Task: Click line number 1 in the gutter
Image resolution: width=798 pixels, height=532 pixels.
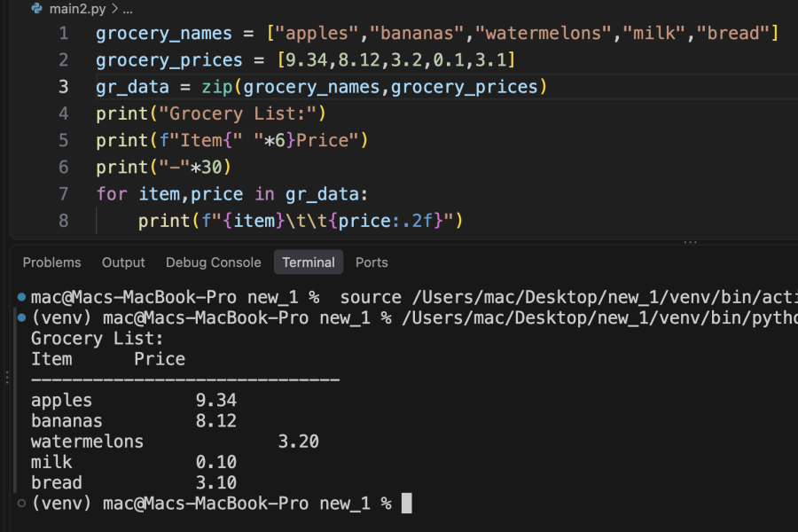Action: [x=64, y=34]
